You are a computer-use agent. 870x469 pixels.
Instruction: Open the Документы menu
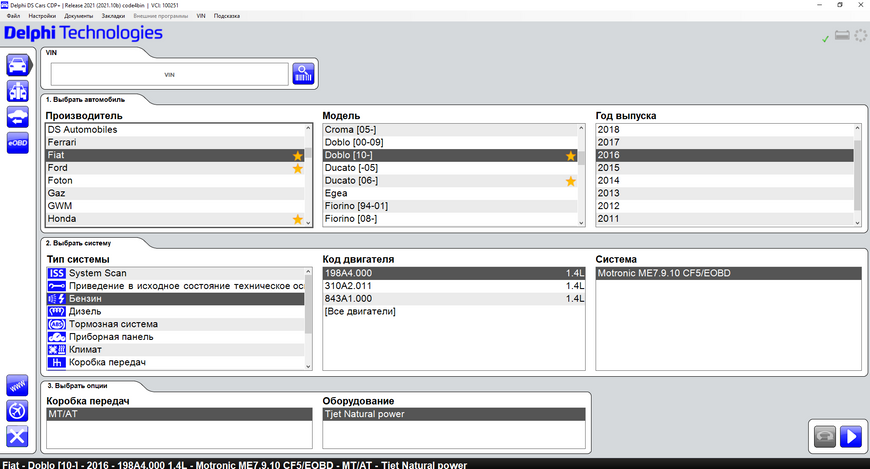click(x=78, y=16)
